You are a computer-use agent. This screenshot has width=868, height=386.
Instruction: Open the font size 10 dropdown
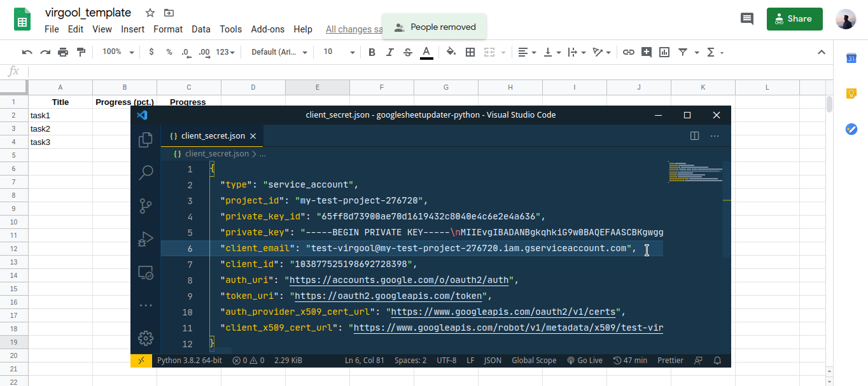click(339, 52)
